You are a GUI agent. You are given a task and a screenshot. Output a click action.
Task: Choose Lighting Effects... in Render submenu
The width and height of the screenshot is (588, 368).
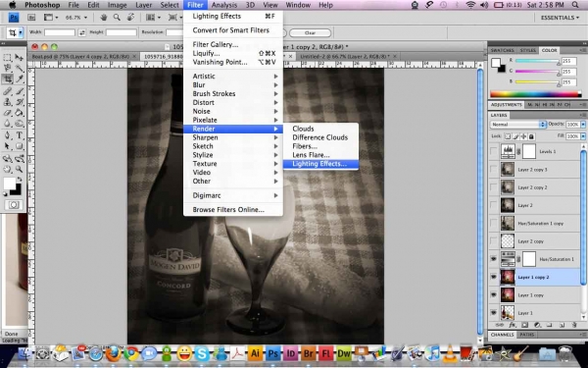(x=320, y=164)
